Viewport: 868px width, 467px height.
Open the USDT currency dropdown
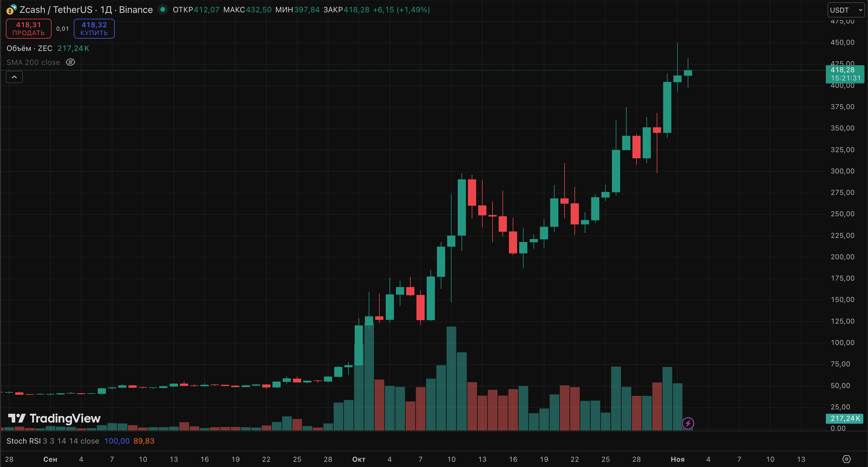846,10
